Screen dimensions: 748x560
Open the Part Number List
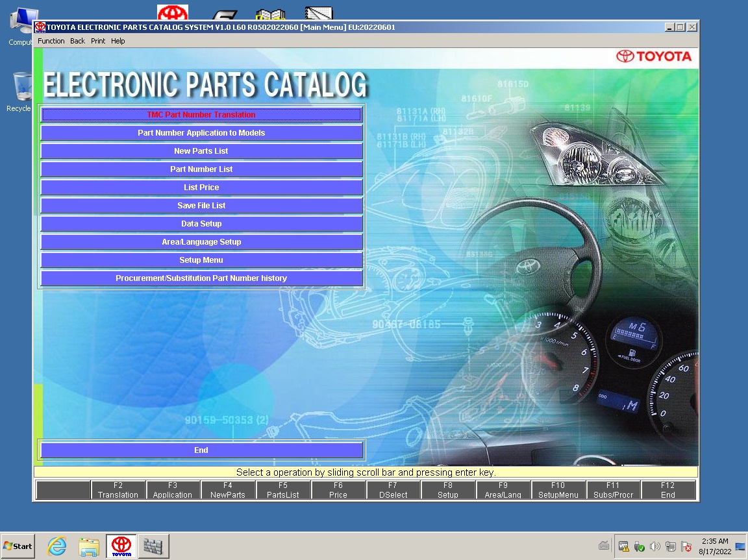pyautogui.click(x=201, y=169)
